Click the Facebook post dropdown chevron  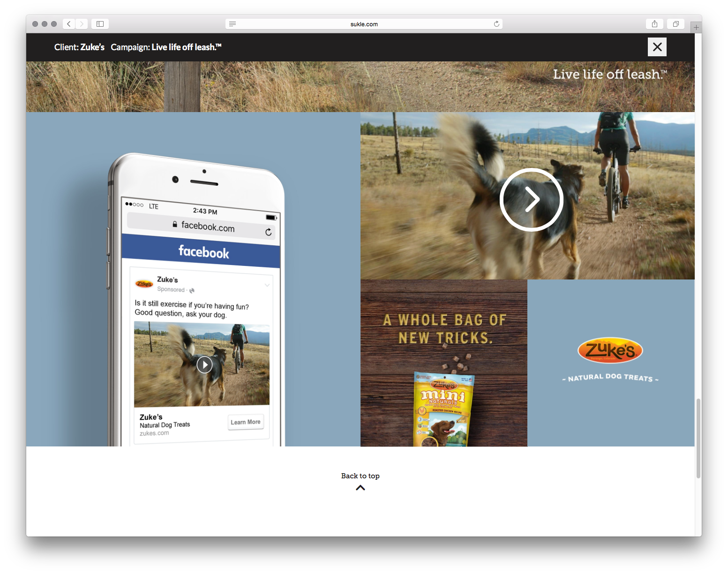coord(267,285)
